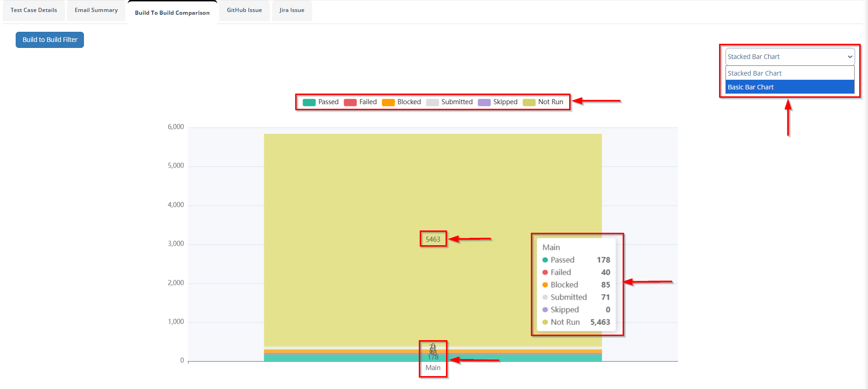Toggle the Submitted series gray legend swatch
The image size is (868, 389).
click(432, 102)
